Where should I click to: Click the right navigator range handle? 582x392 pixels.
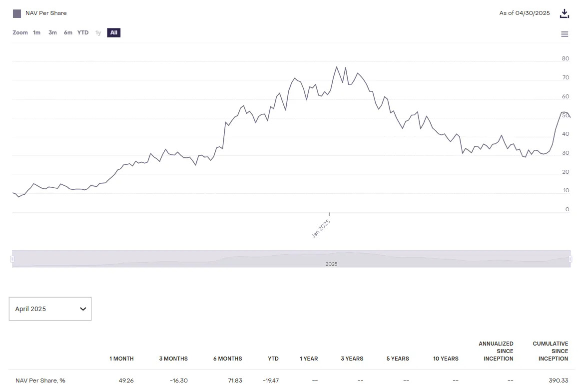tap(570, 259)
